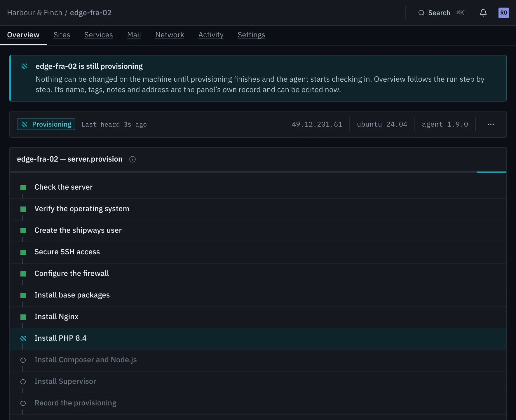Viewport: 516px width, 420px height.
Task: Click the edge-fra-02 — server.provision heading
Action: point(70,159)
